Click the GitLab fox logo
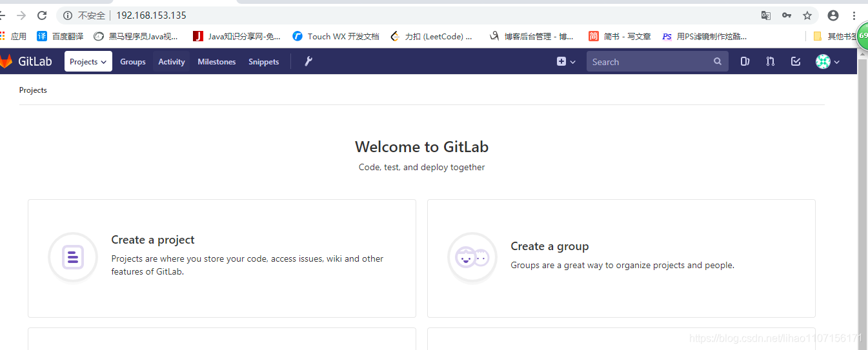The width and height of the screenshot is (868, 350). tap(6, 61)
